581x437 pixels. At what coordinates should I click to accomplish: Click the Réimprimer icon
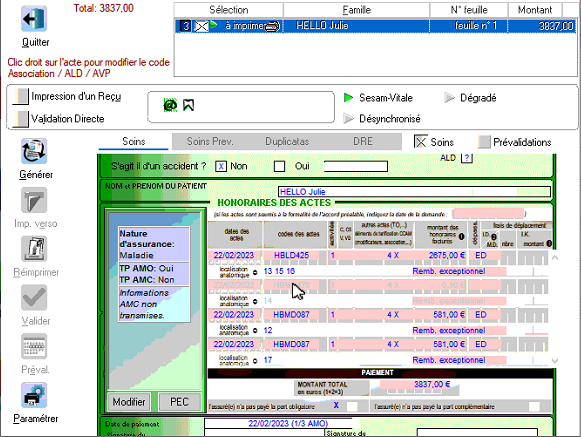pyautogui.click(x=34, y=249)
